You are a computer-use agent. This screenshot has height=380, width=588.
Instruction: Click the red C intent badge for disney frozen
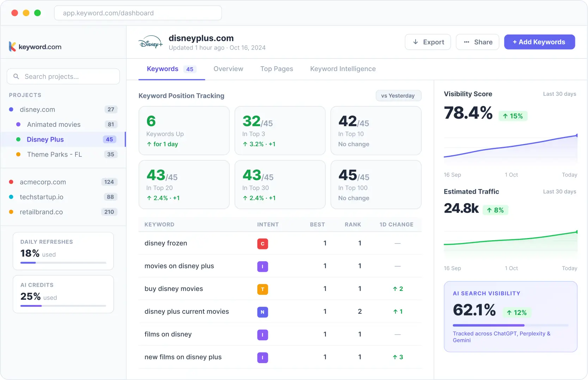coord(262,244)
